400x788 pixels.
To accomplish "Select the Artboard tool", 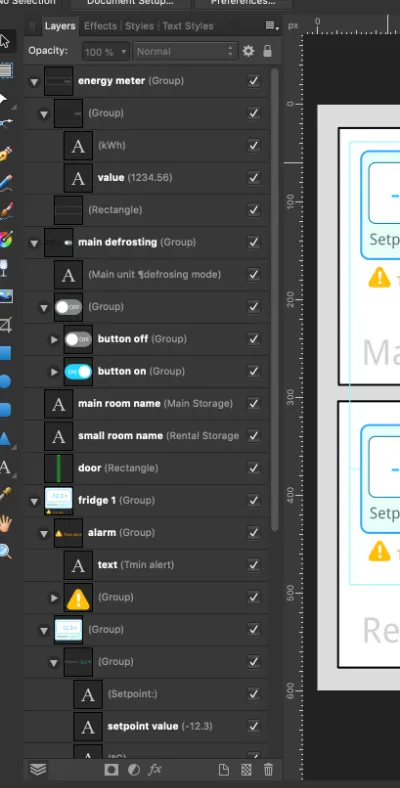I will [6, 70].
